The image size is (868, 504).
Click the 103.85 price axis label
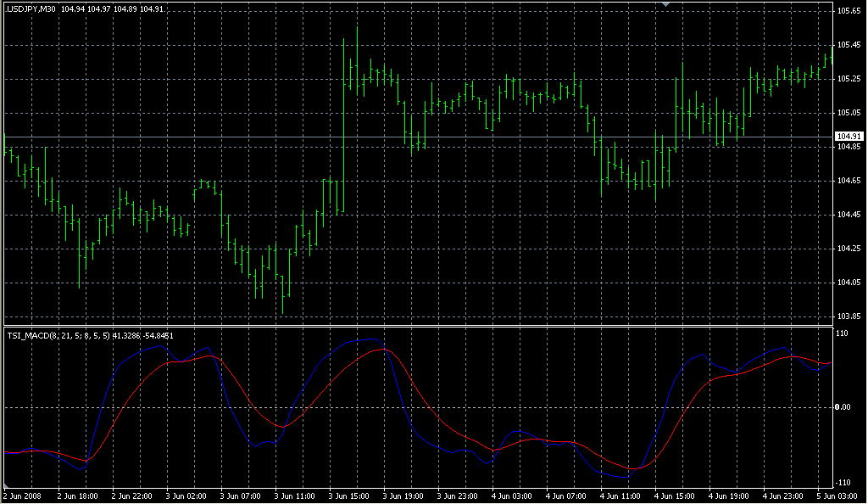click(849, 316)
